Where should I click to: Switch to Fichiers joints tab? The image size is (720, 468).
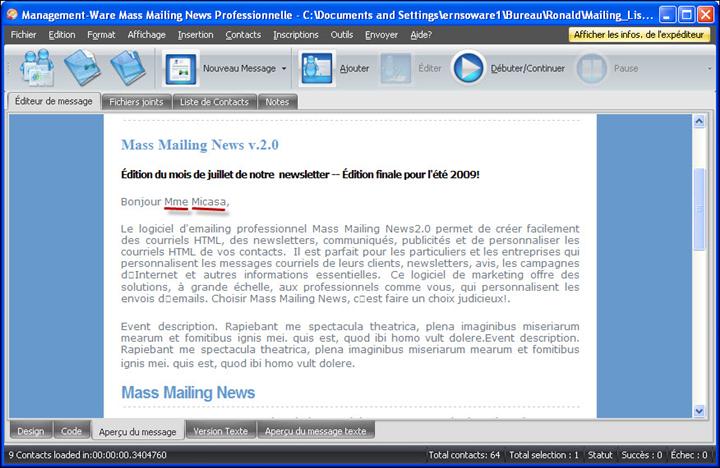[x=136, y=102]
